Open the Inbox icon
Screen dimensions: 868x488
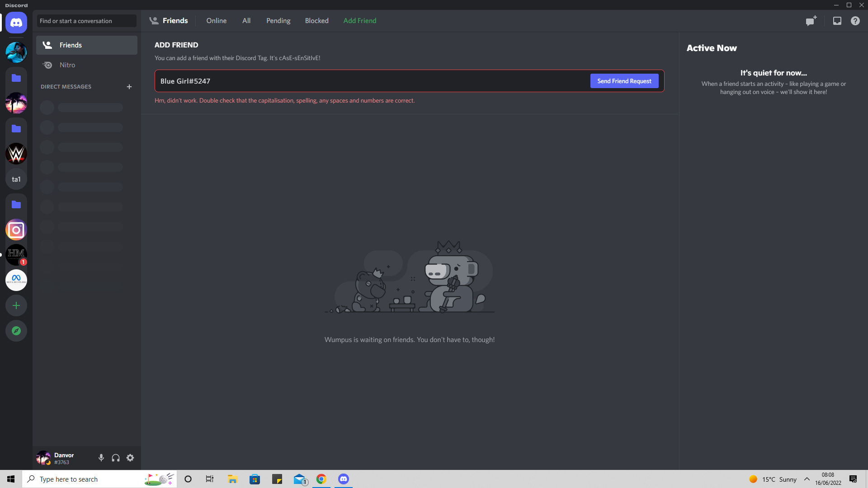tap(837, 21)
